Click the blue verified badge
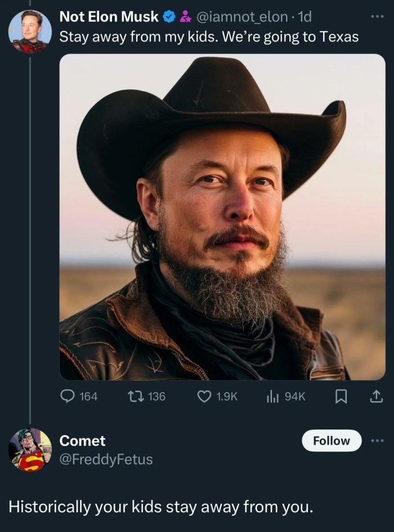Viewport: 394px width, 532px height. coord(168,17)
